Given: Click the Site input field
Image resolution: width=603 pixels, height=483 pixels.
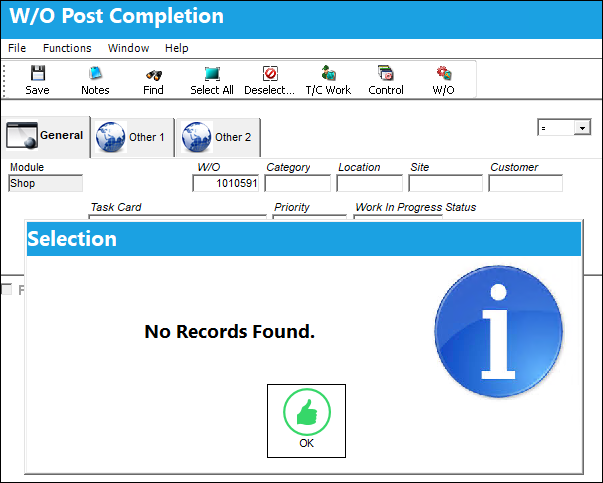Looking at the screenshot, I should 445,183.
